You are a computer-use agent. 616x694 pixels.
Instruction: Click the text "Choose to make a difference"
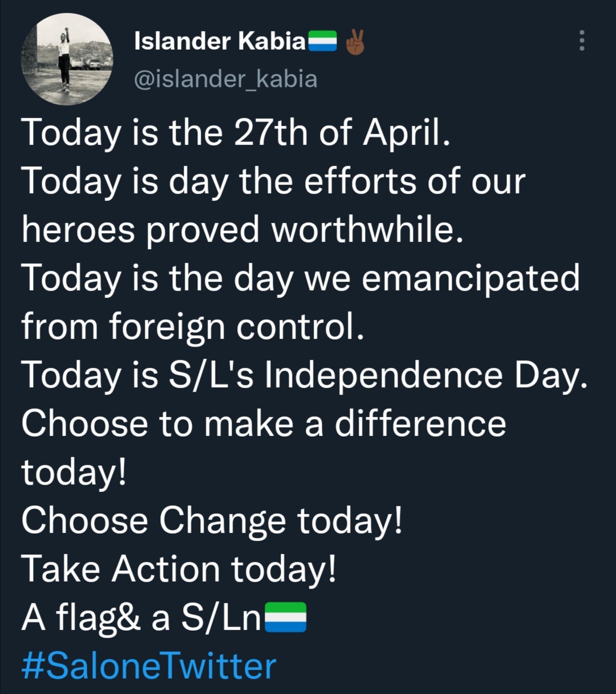point(264,424)
